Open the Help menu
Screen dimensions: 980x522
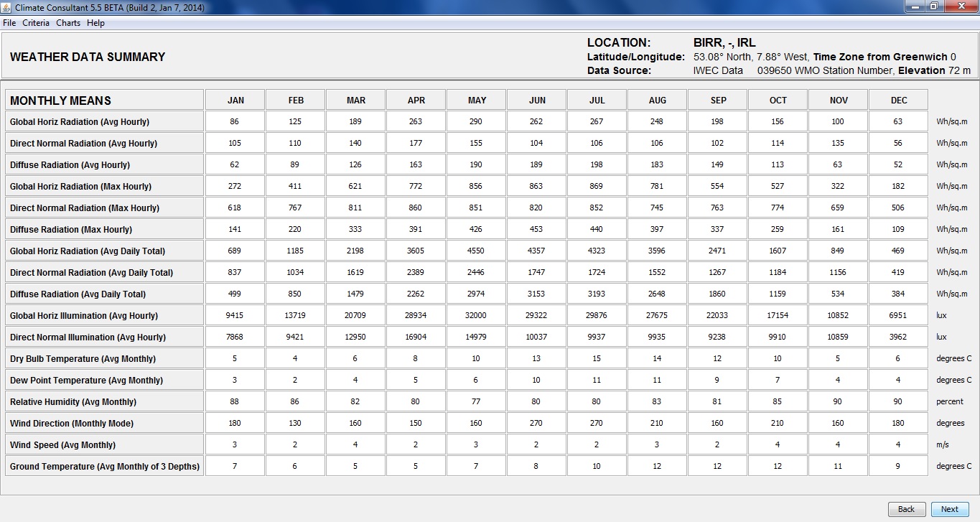95,23
